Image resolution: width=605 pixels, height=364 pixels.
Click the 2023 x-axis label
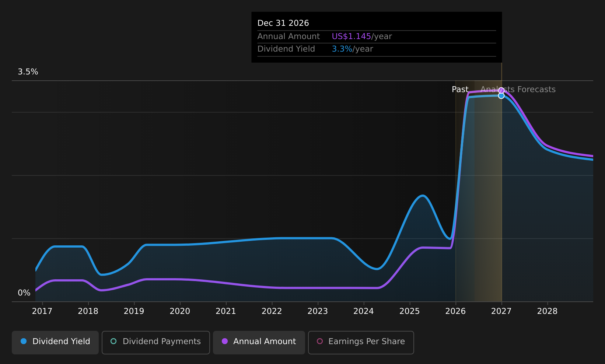tap(318, 311)
